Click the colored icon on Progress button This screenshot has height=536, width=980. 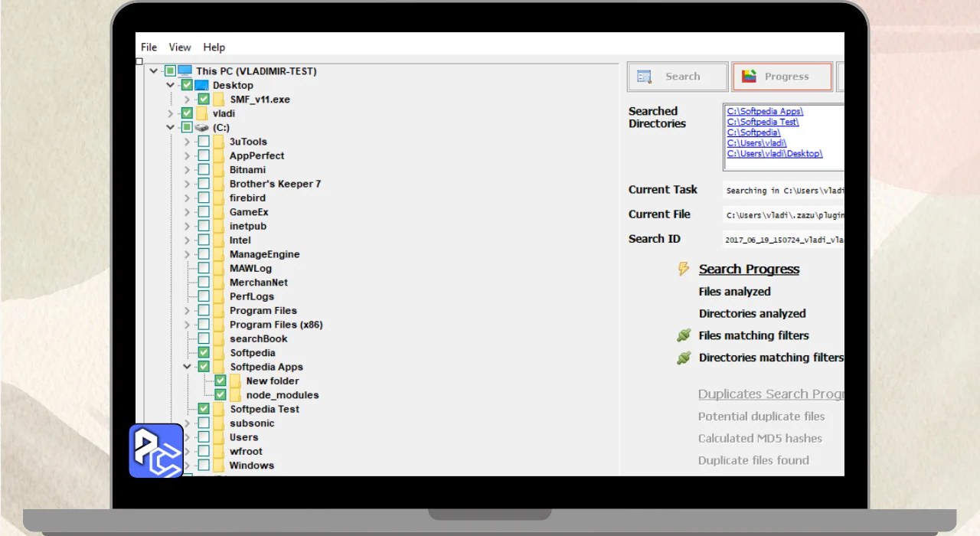tap(750, 77)
